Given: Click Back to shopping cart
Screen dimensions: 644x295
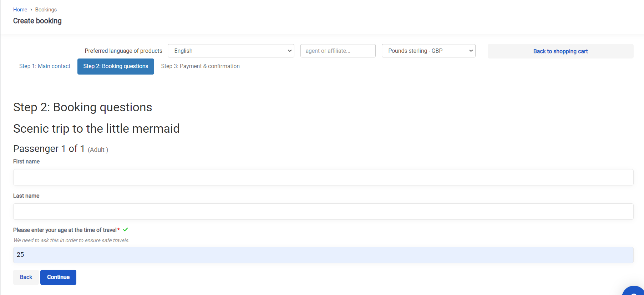Looking at the screenshot, I should (560, 51).
